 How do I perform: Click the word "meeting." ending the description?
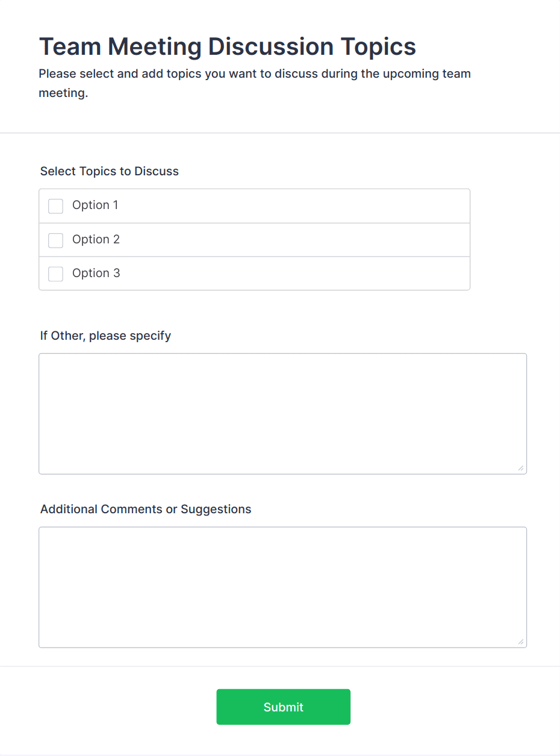(x=63, y=94)
